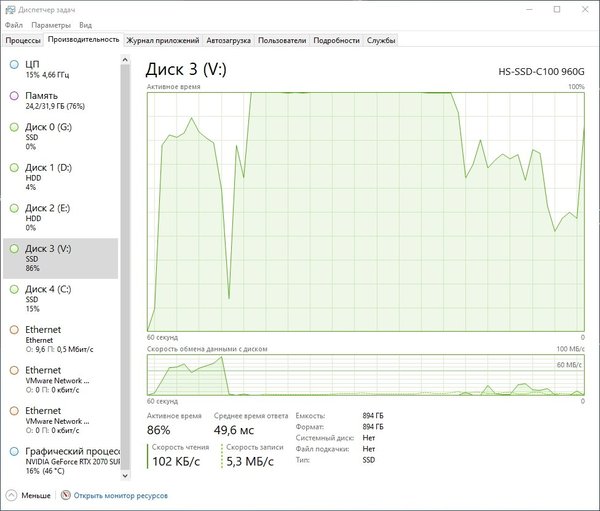
Task: Click the Системный диск Нет value
Action: [368, 438]
